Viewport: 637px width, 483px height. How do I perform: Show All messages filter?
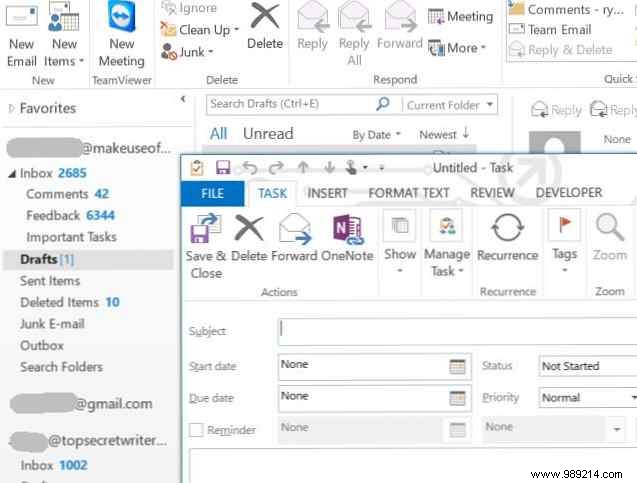coord(219,134)
